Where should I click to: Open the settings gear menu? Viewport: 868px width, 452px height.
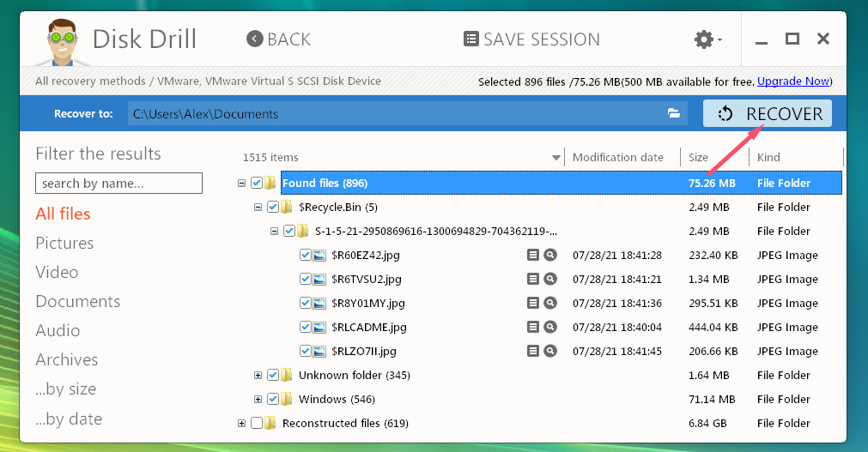click(707, 39)
